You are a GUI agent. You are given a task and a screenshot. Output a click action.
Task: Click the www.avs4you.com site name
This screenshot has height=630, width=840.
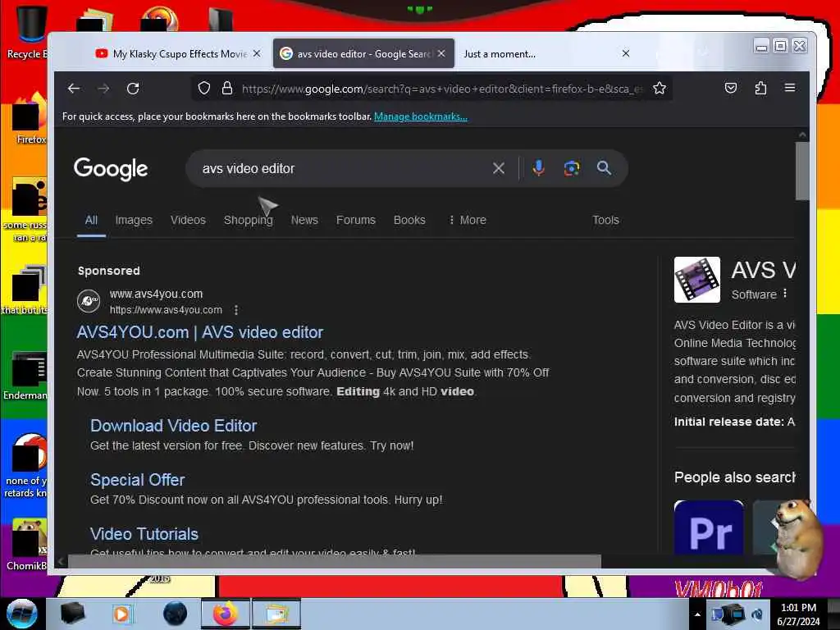[156, 294]
